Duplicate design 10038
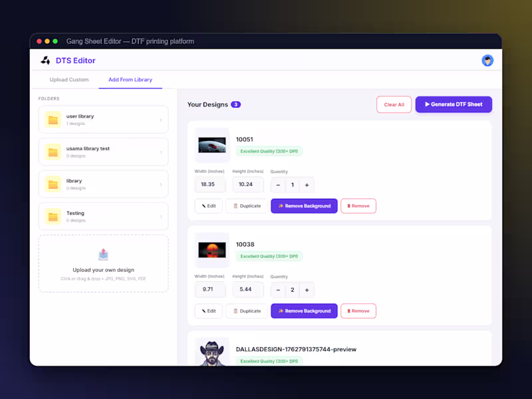The height and width of the screenshot is (399, 532). pos(247,311)
